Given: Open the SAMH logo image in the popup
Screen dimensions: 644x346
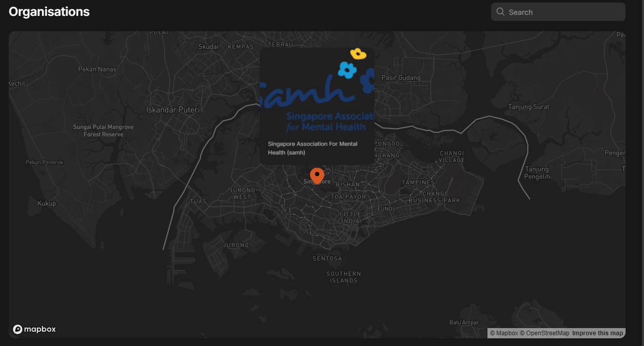Looking at the screenshot, I should (x=317, y=91).
